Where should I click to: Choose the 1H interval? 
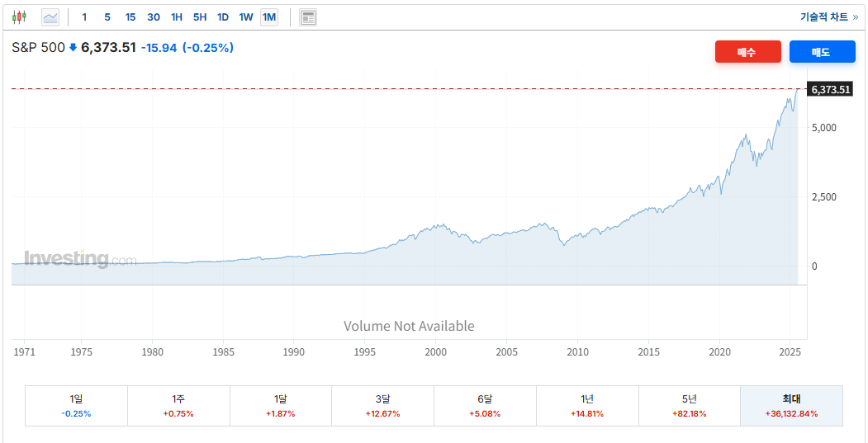click(177, 17)
